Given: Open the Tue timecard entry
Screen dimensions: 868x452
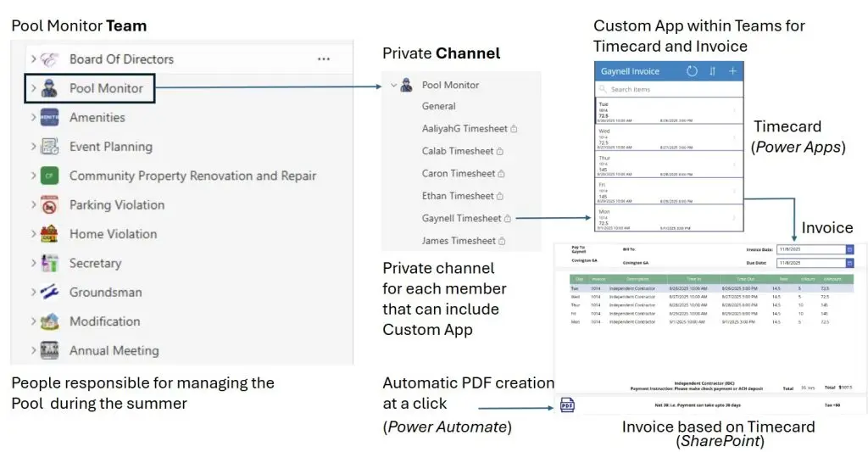Looking at the screenshot, I should click(x=669, y=111).
